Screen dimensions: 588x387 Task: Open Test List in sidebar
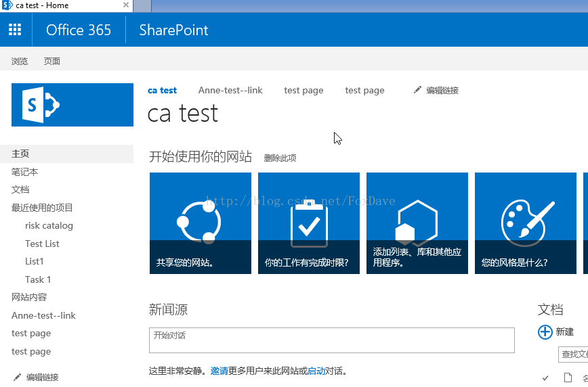click(x=42, y=244)
